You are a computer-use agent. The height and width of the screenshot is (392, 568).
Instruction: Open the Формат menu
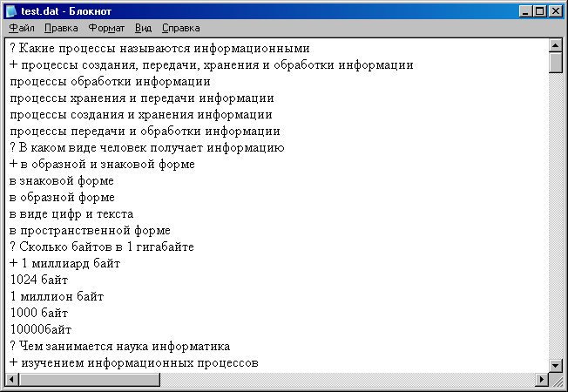106,28
